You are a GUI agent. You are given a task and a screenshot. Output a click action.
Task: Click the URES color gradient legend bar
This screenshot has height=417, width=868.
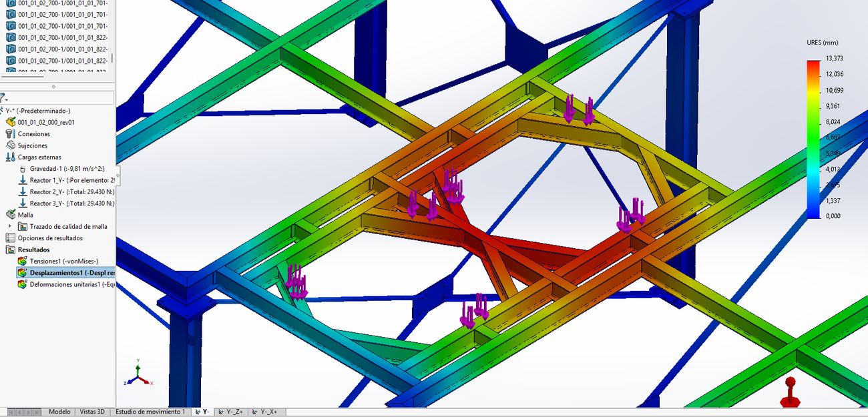[813, 139]
